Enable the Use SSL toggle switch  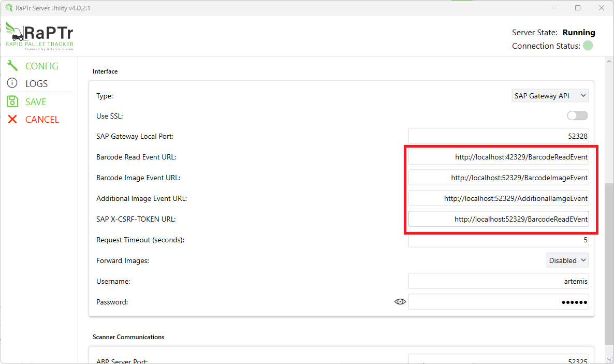click(577, 116)
